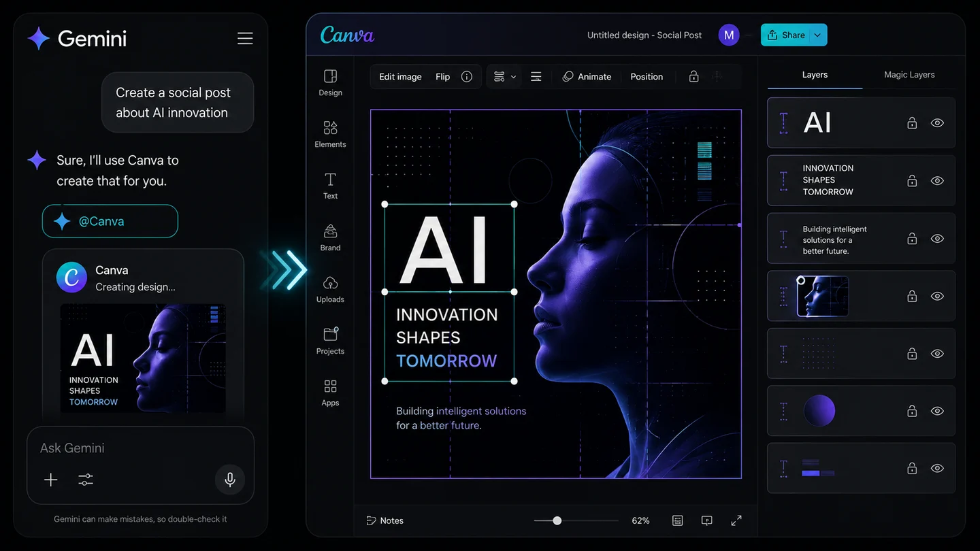Screen dimensions: 980x551
Task: Hide the INNOVATION SHAPES TOMORROW layer
Action: coord(937,181)
